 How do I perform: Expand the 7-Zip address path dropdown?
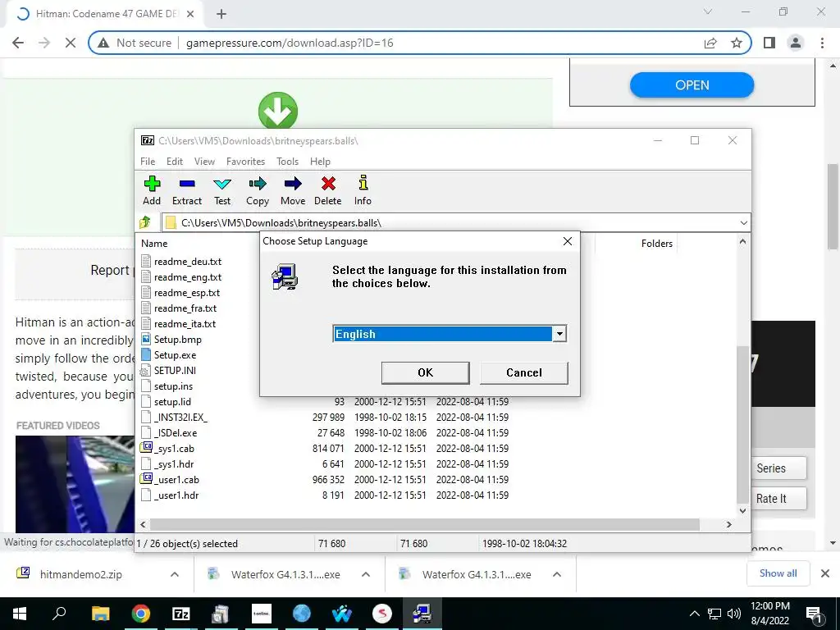743,223
